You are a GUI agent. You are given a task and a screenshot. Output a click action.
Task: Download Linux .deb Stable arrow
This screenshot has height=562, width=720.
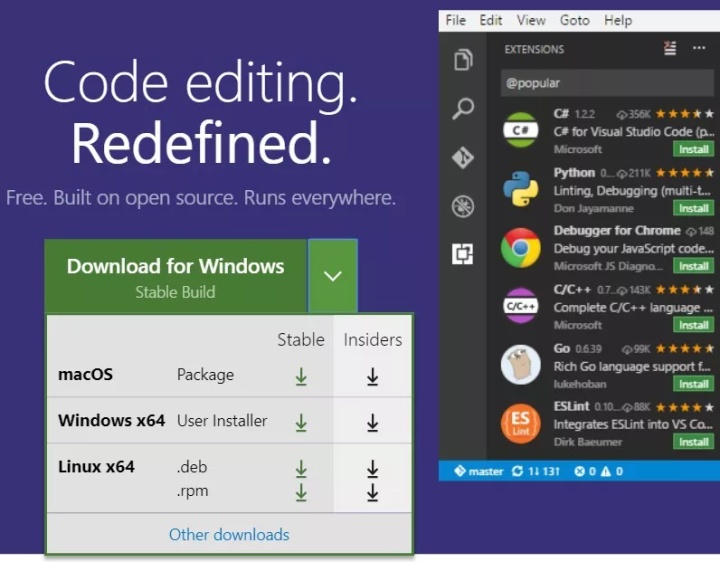click(x=301, y=469)
